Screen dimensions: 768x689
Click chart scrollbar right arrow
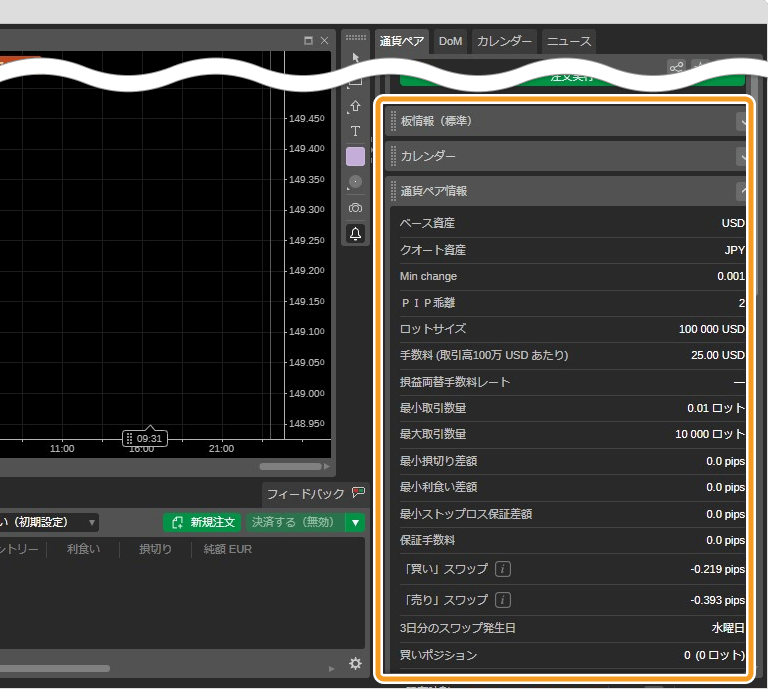pyautogui.click(x=327, y=467)
